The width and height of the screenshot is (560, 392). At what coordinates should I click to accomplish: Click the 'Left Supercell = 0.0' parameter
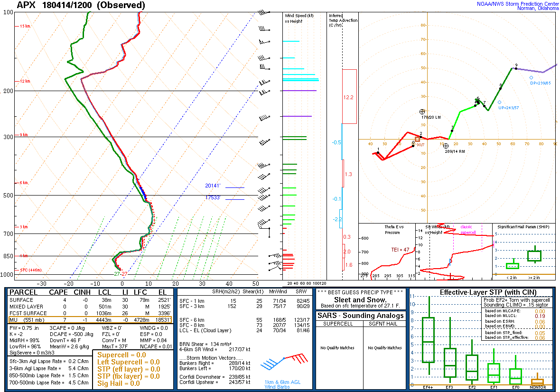(129, 362)
